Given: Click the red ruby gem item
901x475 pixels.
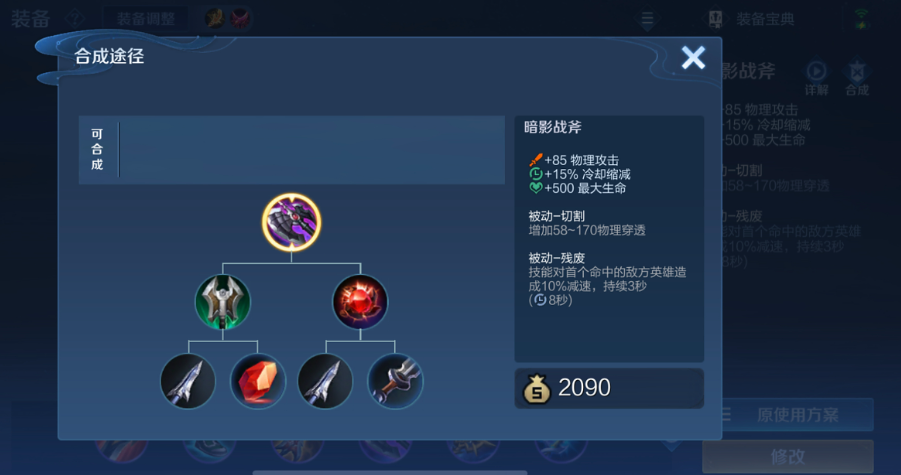Looking at the screenshot, I should (257, 381).
